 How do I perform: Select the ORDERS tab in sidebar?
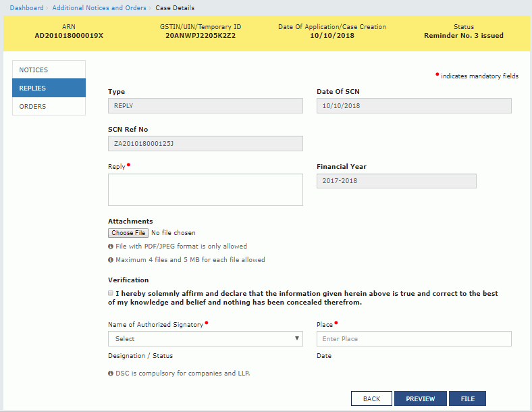pos(49,106)
